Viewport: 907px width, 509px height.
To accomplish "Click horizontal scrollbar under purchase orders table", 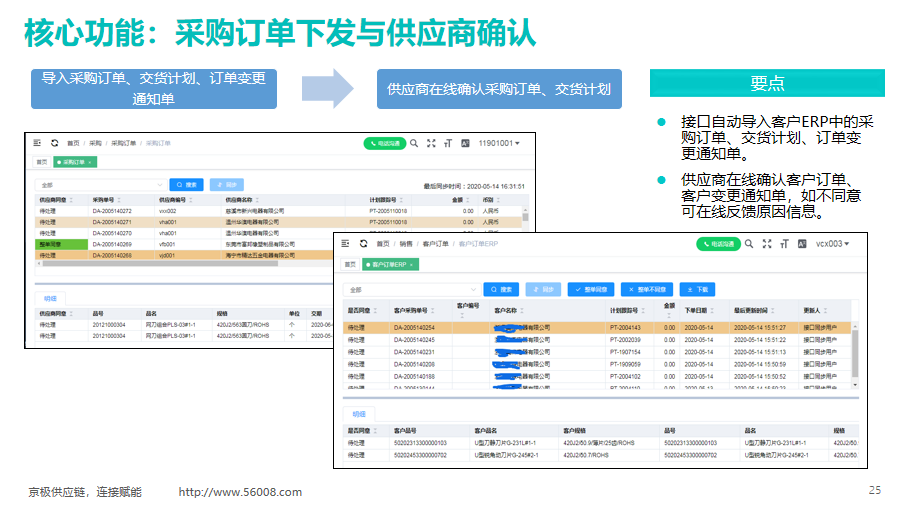I will pyautogui.click(x=160, y=264).
